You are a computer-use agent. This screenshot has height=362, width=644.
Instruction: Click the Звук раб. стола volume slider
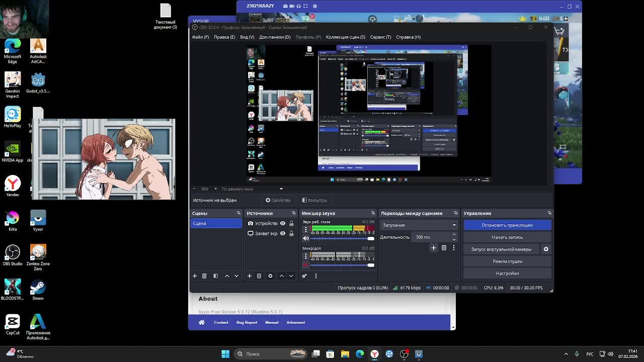coord(342,238)
